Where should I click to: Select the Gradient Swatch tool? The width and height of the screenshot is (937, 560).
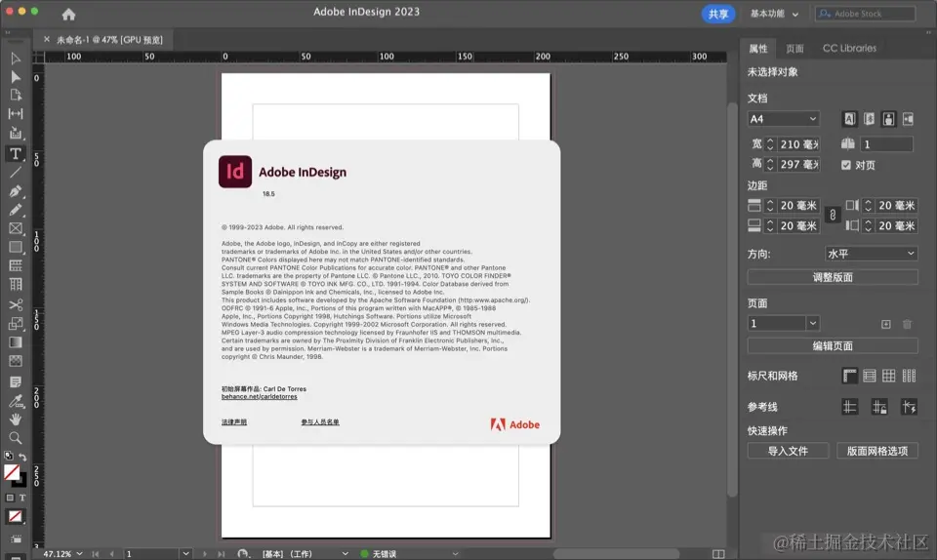pos(16,342)
